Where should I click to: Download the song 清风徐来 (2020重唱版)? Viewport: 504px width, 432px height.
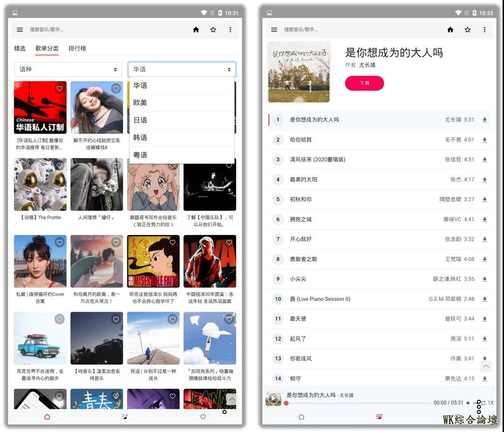[x=485, y=160]
